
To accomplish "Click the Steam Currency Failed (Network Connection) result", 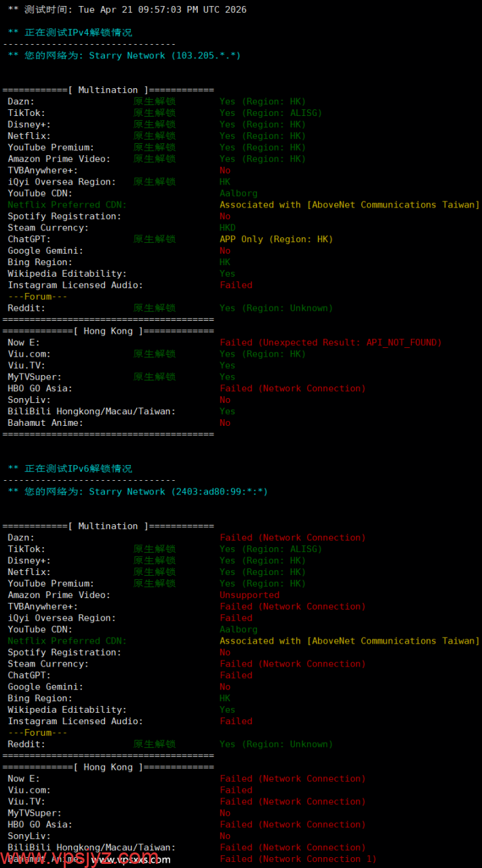I will 292,664.
